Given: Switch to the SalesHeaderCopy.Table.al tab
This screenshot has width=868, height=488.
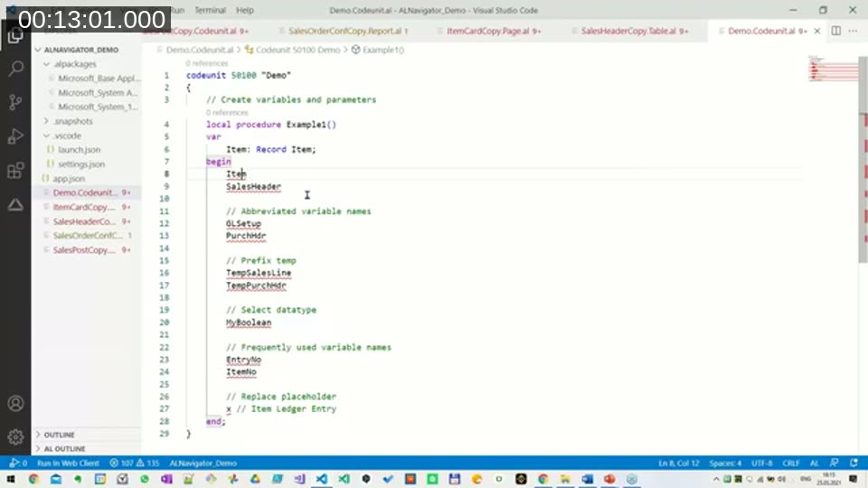Looking at the screenshot, I should [634, 31].
